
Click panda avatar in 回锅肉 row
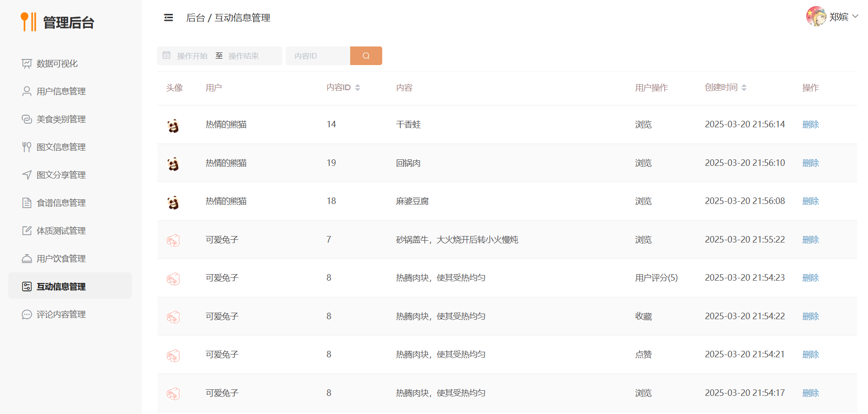tap(173, 164)
